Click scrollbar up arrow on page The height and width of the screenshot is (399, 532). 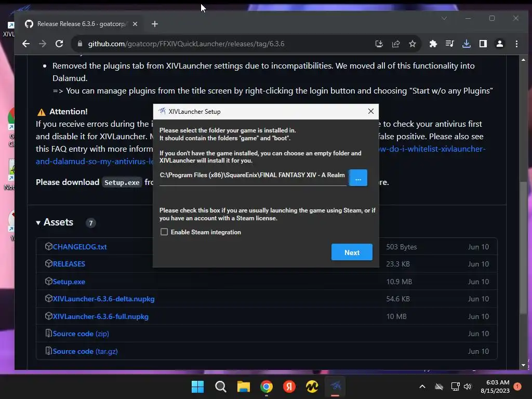click(524, 60)
